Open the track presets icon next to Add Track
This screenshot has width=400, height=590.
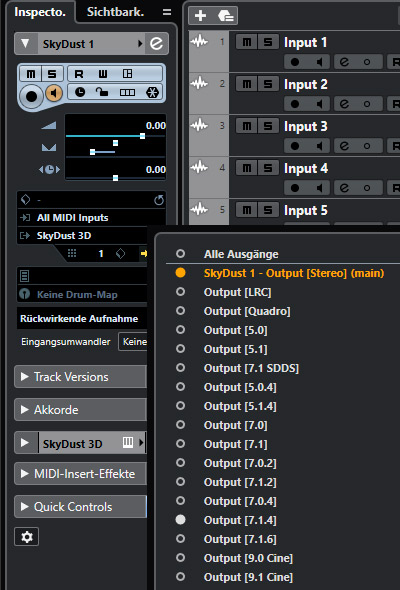(226, 16)
